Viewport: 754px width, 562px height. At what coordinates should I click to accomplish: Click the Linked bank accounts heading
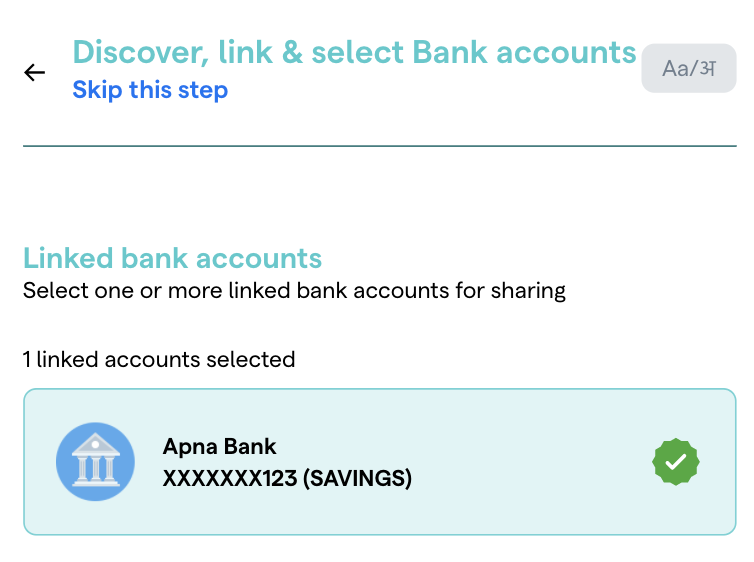[172, 258]
